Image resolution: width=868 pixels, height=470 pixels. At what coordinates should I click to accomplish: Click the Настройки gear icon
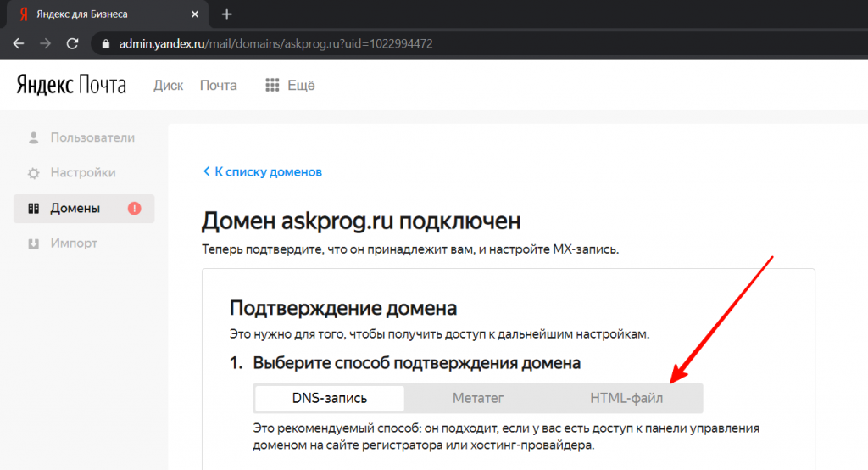pos(34,173)
